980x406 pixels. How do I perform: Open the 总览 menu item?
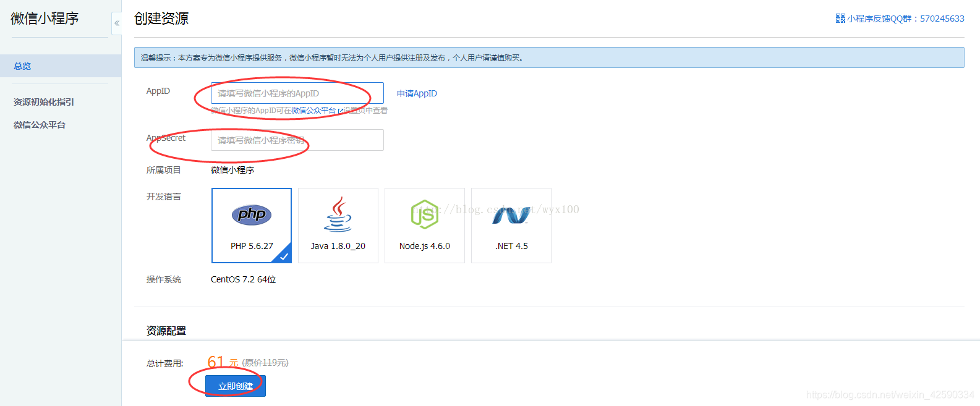61,66
